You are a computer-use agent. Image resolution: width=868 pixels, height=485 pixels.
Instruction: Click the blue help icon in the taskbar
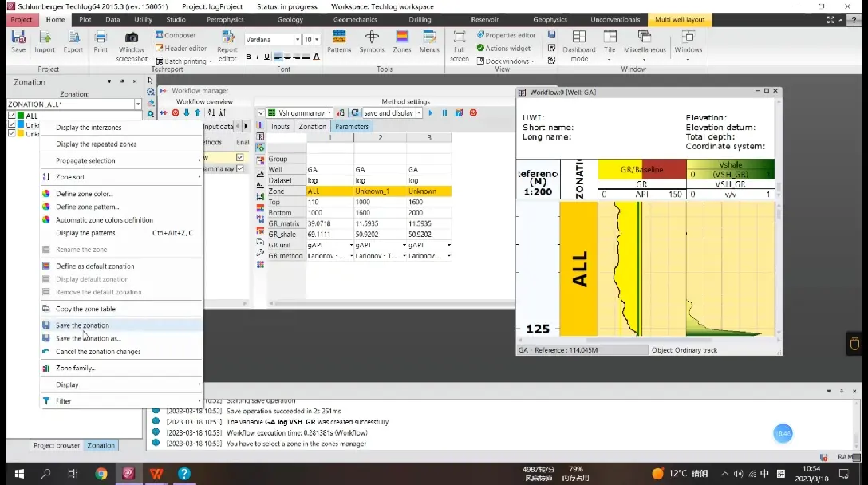184,473
